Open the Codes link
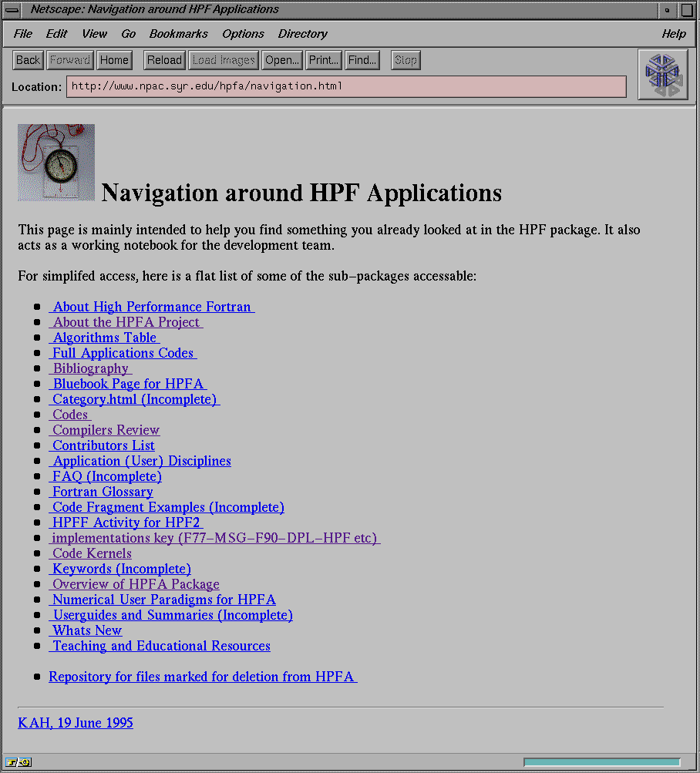The height and width of the screenshot is (773, 700). point(70,415)
